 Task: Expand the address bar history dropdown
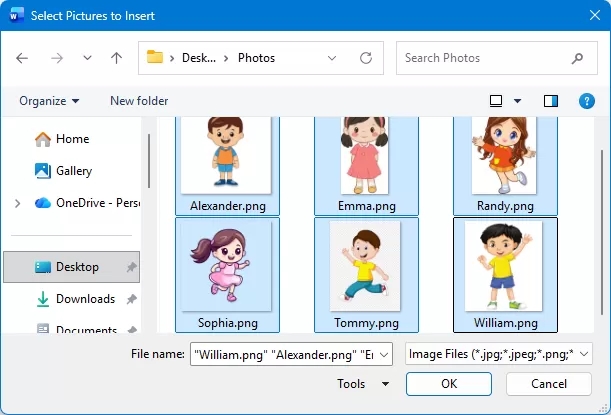pos(332,58)
